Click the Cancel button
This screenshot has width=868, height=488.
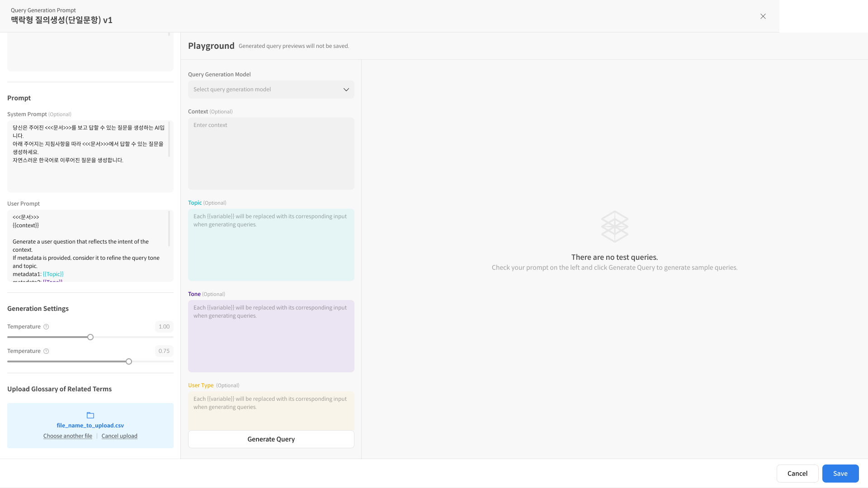tap(797, 474)
